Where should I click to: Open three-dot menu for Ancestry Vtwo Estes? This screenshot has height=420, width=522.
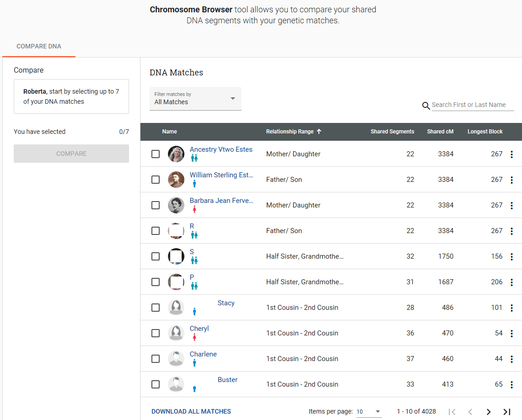click(x=511, y=154)
